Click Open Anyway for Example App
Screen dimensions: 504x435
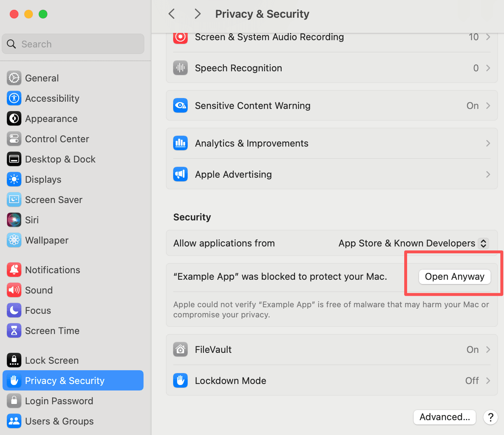(x=454, y=277)
